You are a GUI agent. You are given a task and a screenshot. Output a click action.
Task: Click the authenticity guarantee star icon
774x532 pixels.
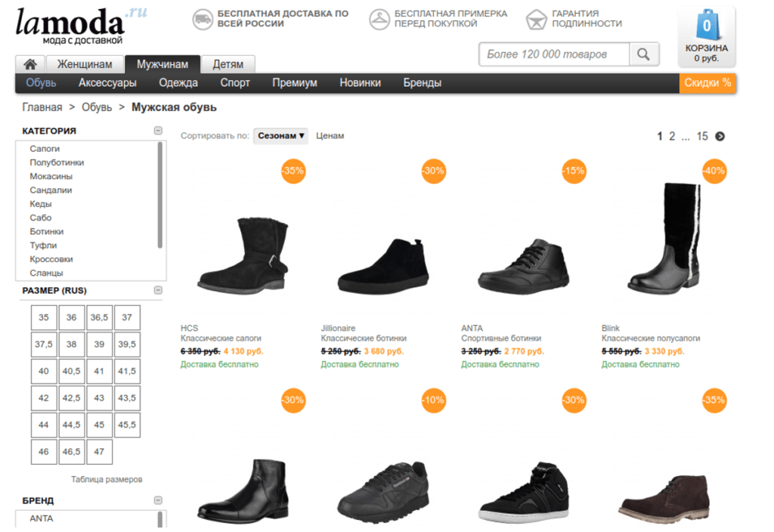point(537,20)
